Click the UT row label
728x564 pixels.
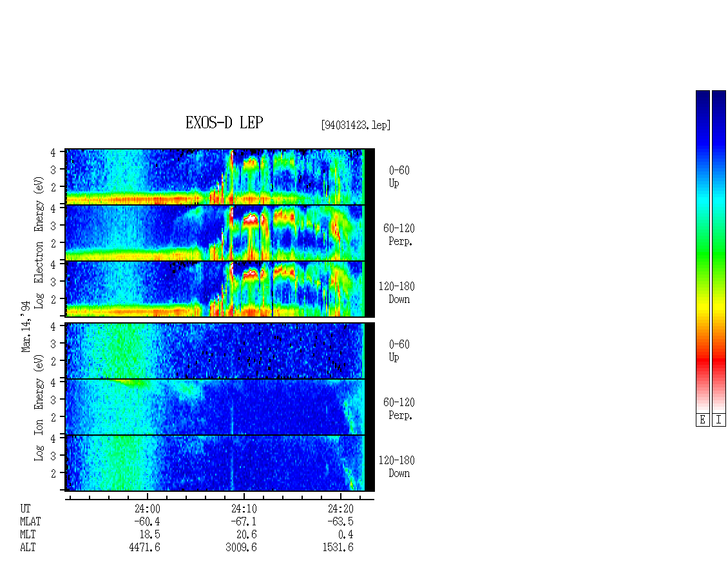point(25,509)
